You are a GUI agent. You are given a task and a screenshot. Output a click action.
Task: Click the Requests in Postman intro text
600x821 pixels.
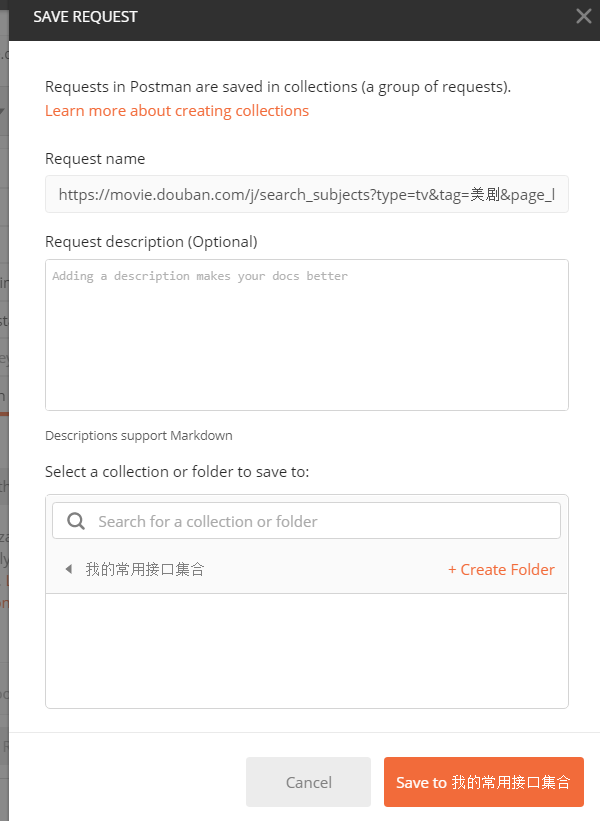(278, 86)
